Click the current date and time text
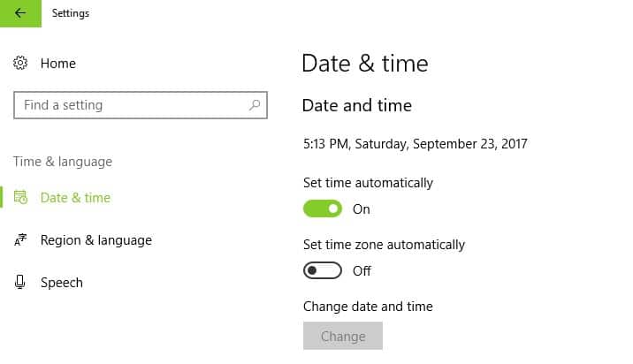 pyautogui.click(x=415, y=143)
